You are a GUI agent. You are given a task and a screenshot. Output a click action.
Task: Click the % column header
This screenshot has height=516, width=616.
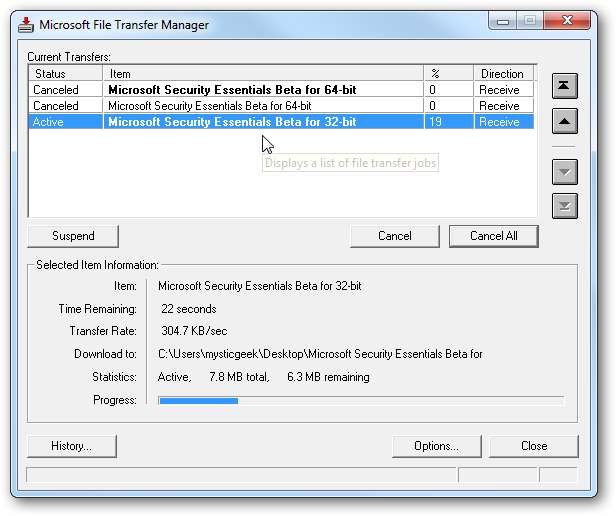(449, 73)
